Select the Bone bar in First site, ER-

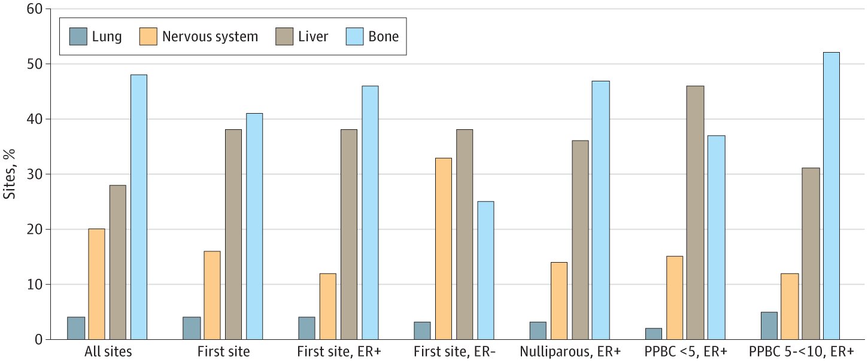coord(485,270)
